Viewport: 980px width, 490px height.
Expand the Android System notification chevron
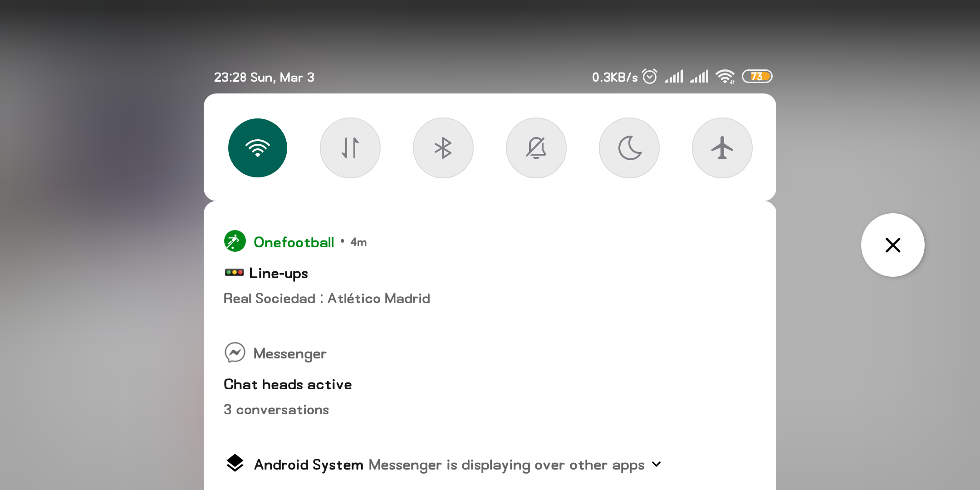click(x=656, y=464)
